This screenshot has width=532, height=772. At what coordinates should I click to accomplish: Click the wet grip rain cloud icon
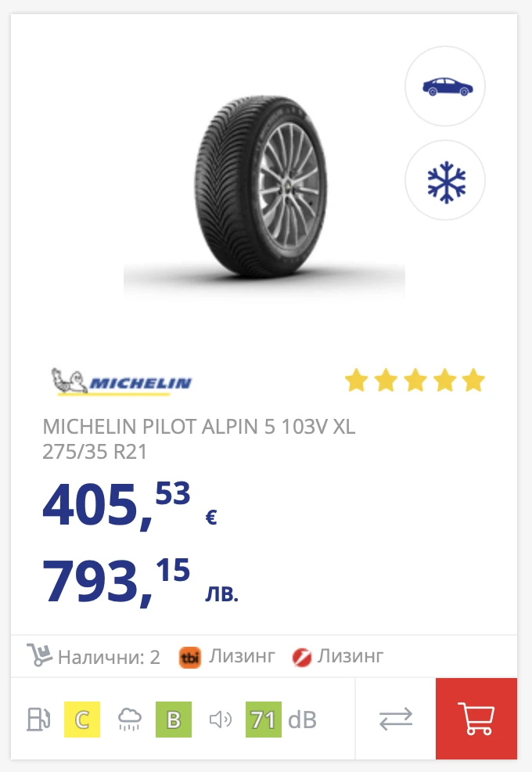pyautogui.click(x=128, y=718)
